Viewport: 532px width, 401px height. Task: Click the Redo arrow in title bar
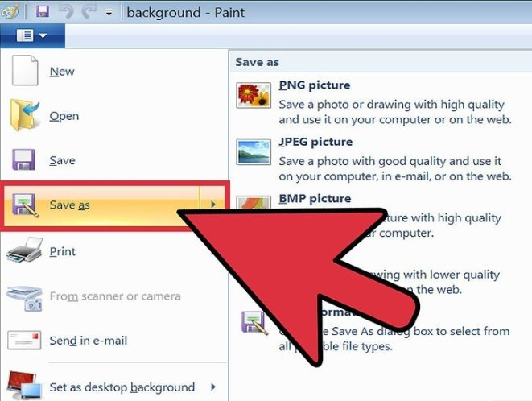tap(89, 12)
